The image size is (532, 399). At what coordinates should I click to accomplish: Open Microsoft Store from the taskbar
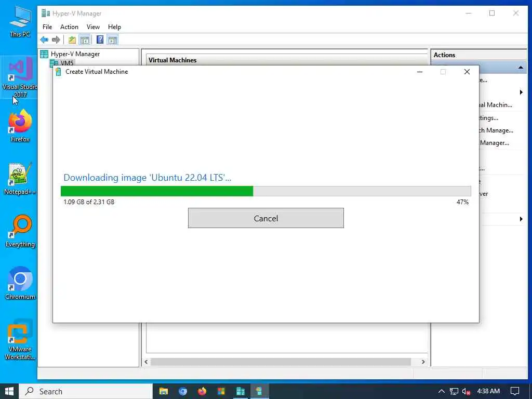click(221, 391)
